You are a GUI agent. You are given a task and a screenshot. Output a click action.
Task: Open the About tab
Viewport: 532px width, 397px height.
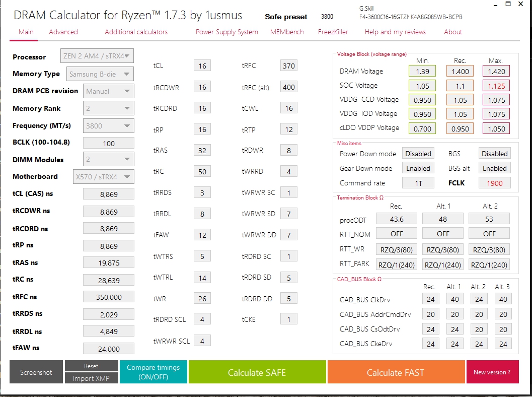[453, 32]
